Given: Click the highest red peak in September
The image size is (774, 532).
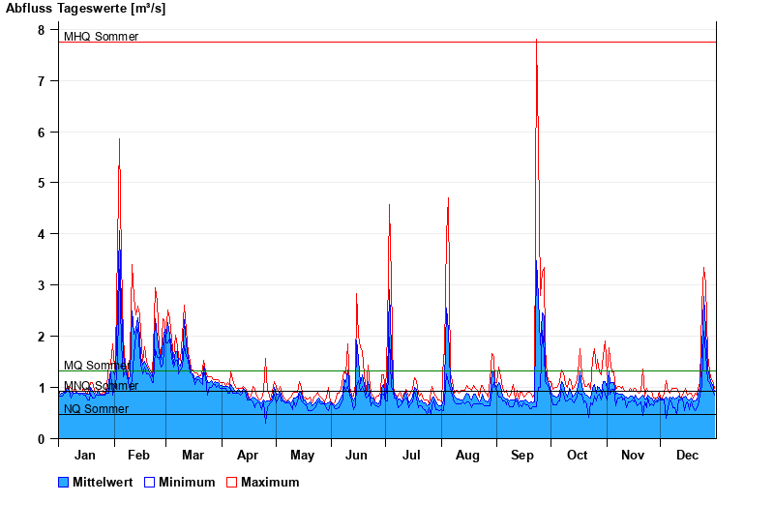Looking at the screenshot, I should 536,41.
